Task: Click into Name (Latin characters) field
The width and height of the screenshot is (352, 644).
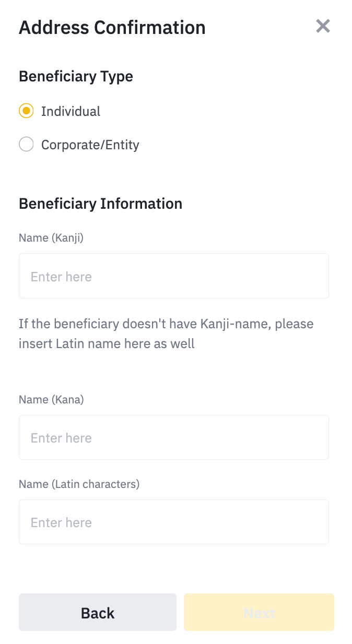Action: (173, 522)
